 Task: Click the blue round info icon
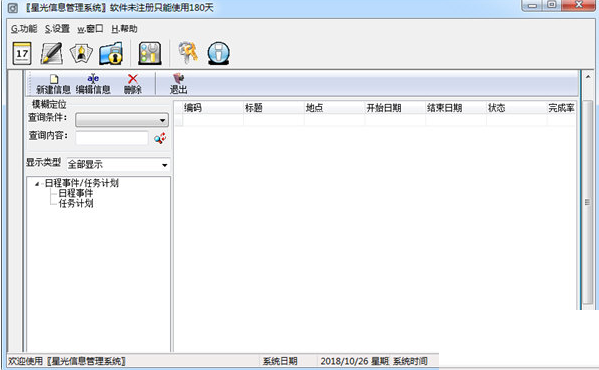219,53
